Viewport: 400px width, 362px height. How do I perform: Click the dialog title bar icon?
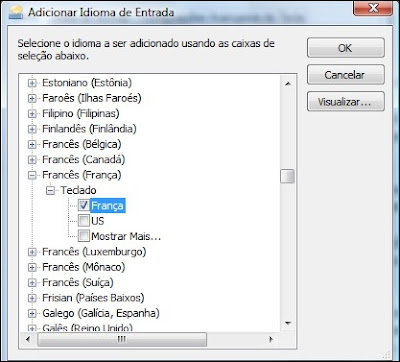click(16, 13)
